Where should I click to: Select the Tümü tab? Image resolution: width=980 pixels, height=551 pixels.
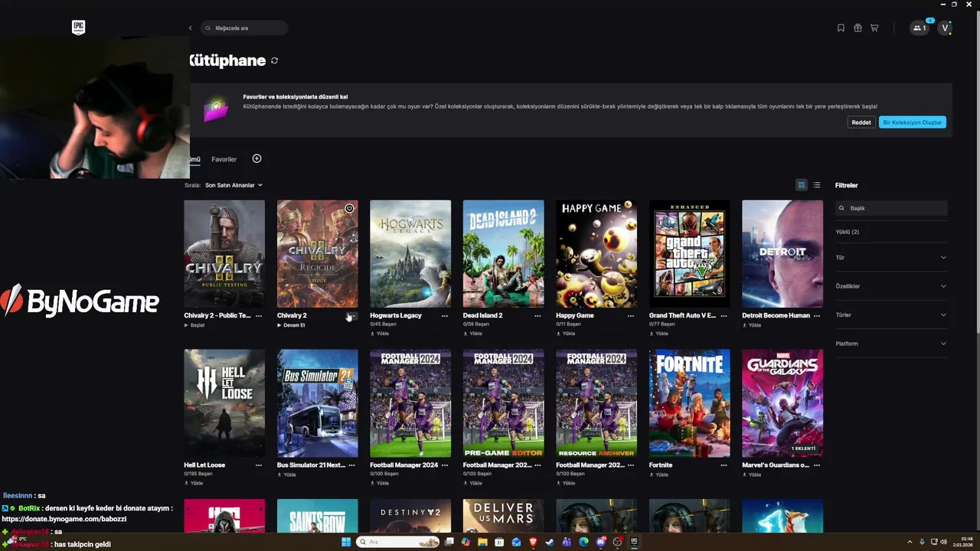(194, 159)
